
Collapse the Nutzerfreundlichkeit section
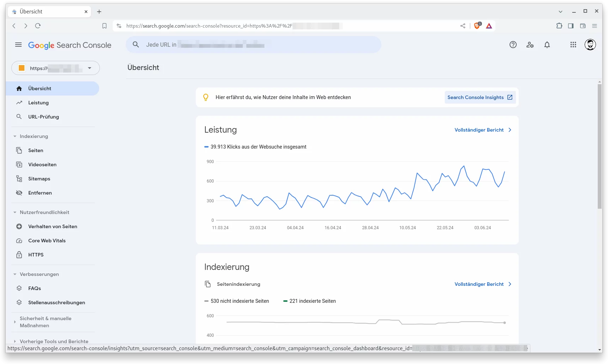coord(15,212)
